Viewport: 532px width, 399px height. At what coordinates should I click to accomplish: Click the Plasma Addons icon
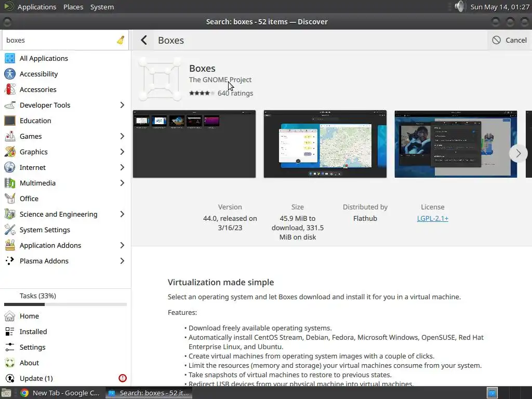point(10,261)
